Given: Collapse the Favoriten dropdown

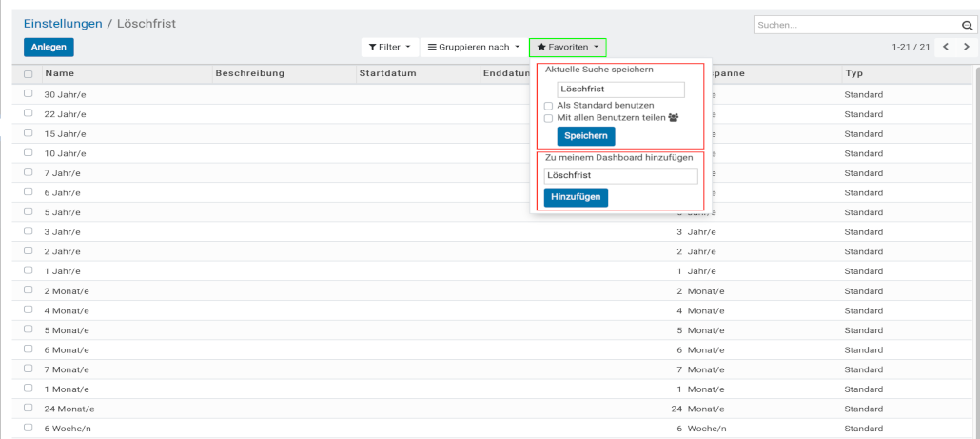Looking at the screenshot, I should tap(567, 47).
